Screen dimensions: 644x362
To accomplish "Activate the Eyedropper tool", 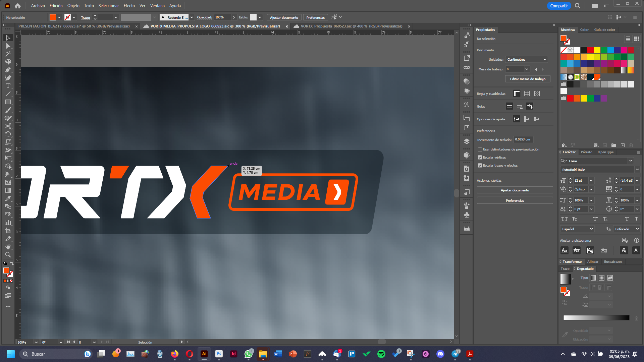I will pyautogui.click(x=8, y=199).
